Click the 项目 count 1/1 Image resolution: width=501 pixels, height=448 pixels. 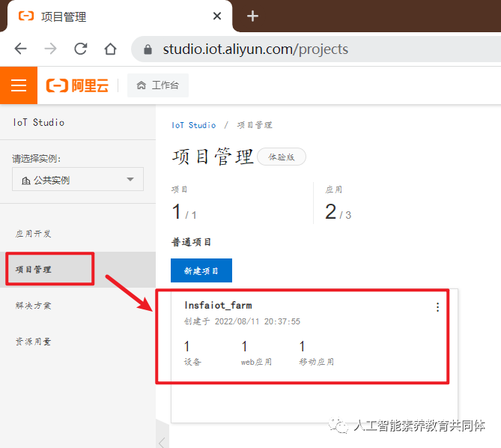pos(184,211)
